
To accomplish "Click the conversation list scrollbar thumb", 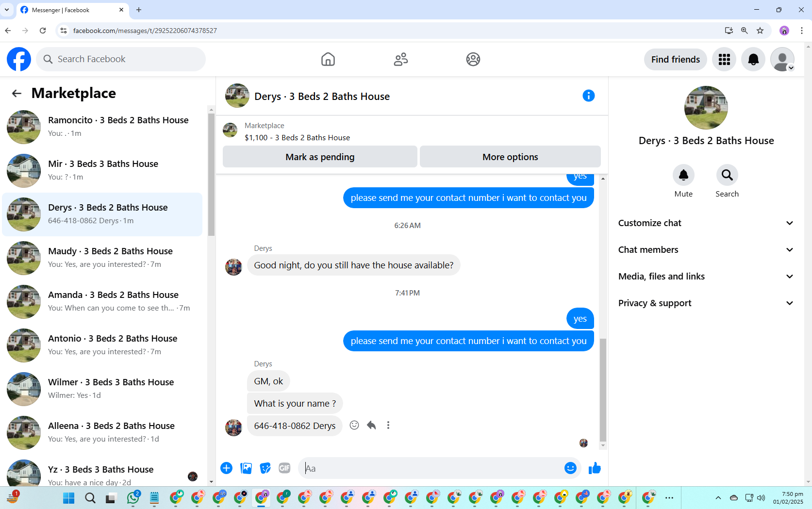I will point(211,175).
